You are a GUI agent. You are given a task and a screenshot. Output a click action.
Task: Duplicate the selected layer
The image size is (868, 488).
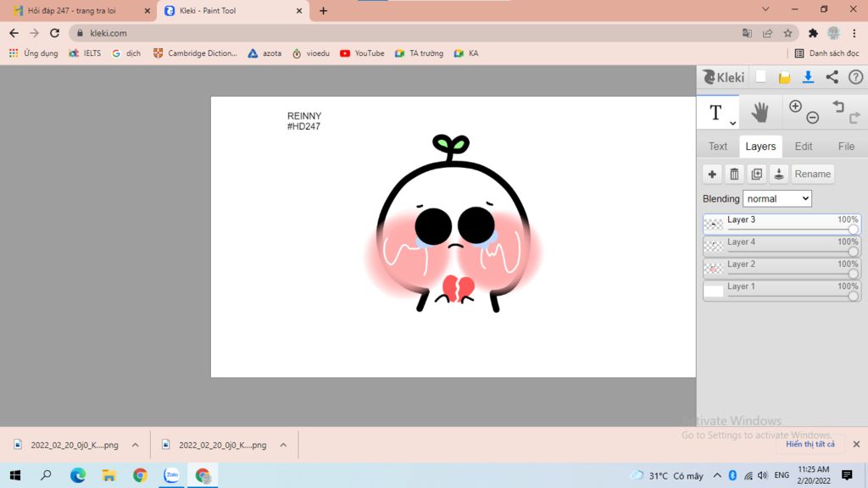click(x=756, y=175)
